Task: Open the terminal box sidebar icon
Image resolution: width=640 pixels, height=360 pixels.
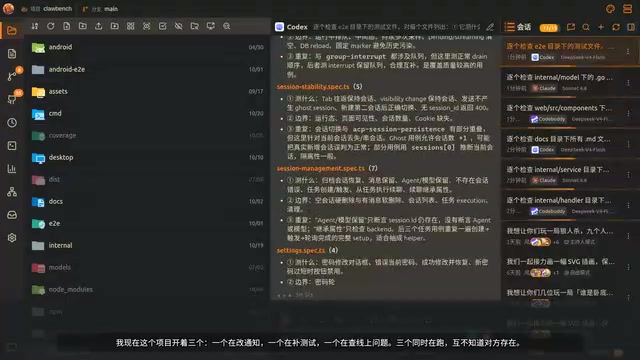Action: 12,146
